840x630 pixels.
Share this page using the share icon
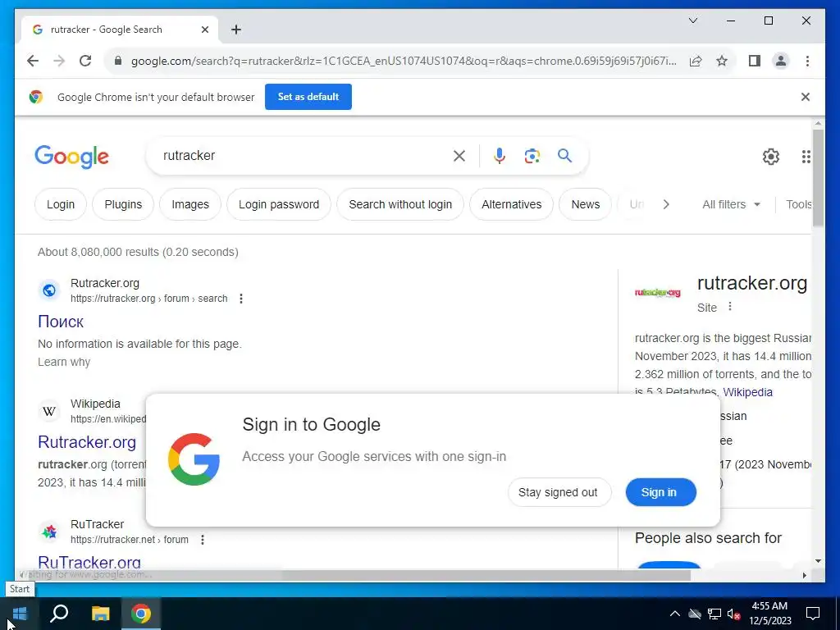click(696, 61)
